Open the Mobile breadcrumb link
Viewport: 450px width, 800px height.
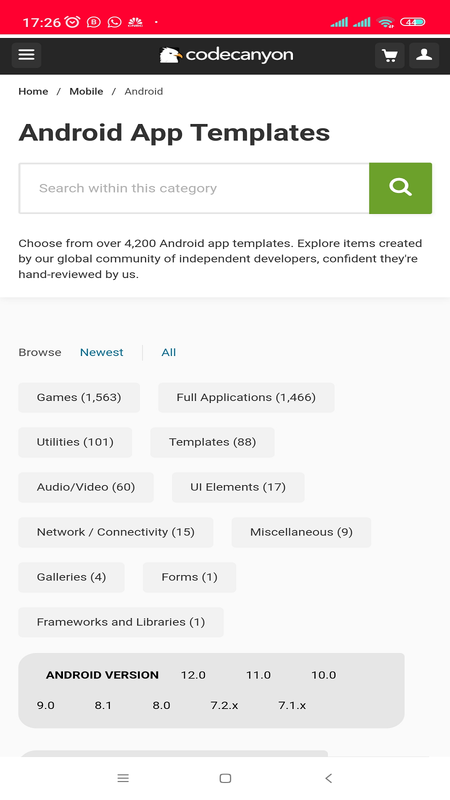point(86,91)
